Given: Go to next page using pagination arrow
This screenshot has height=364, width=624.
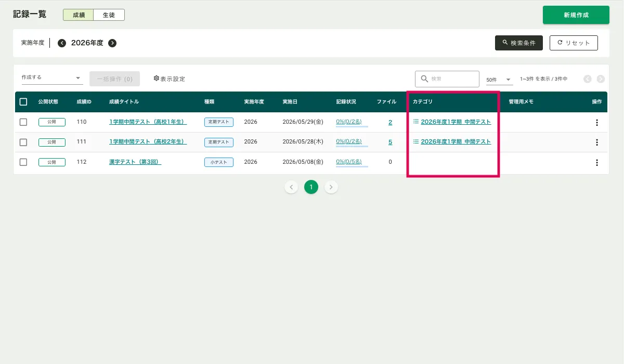Looking at the screenshot, I should click(x=331, y=187).
